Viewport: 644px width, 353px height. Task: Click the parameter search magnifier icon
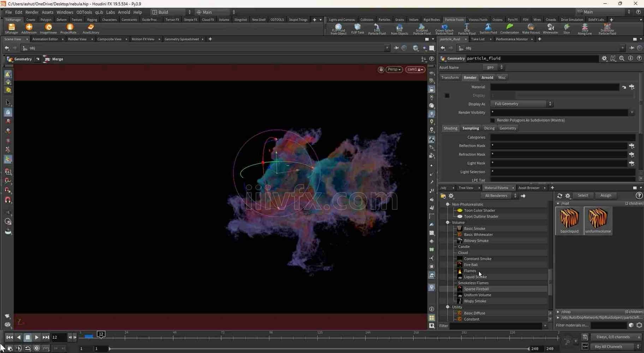coord(622,58)
